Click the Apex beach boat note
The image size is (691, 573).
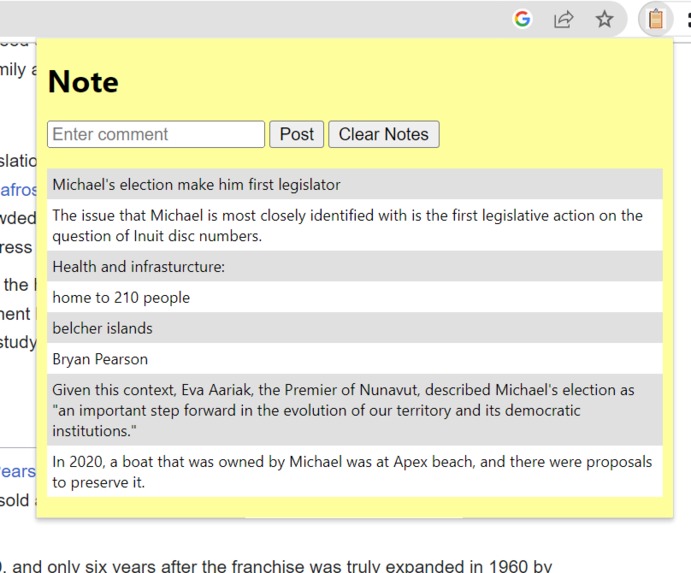(x=355, y=472)
